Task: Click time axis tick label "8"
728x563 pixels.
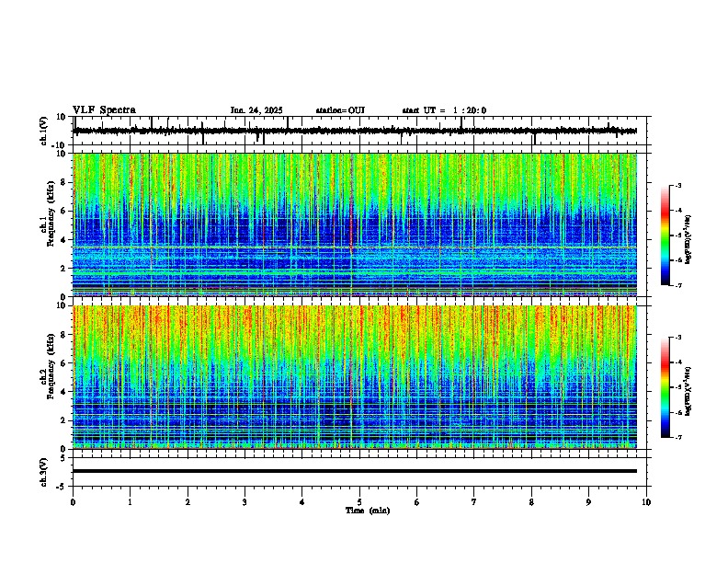Action: click(x=531, y=502)
